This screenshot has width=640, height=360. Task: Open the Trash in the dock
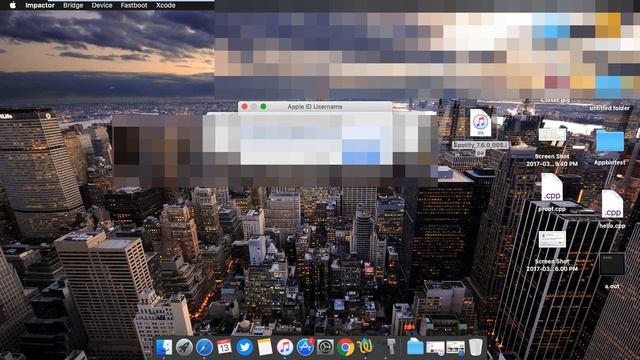coord(475,347)
